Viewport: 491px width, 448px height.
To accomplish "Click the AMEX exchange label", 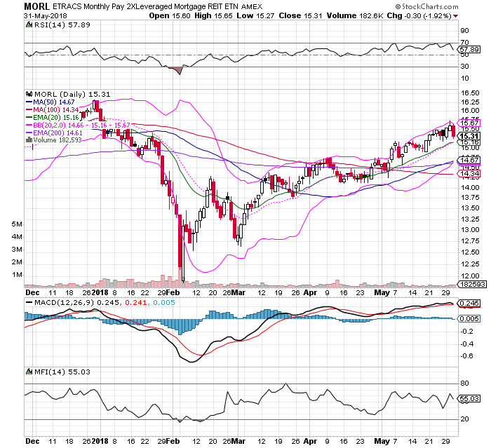I will coord(252,6).
